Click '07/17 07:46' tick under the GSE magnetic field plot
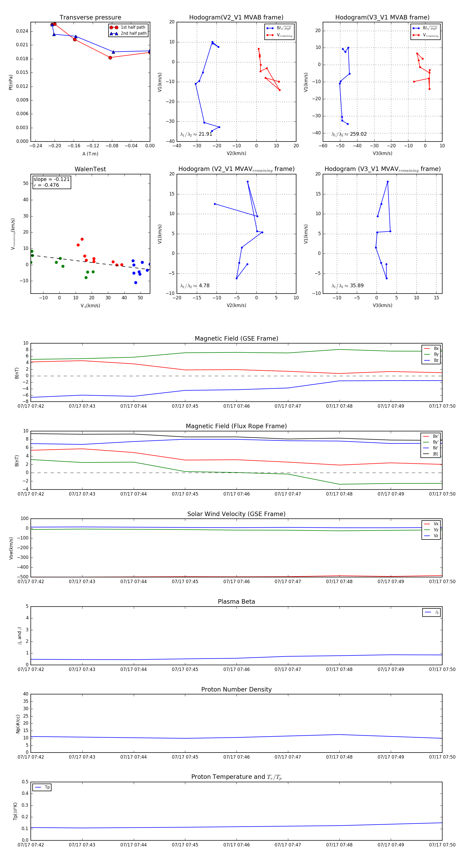 point(236,406)
